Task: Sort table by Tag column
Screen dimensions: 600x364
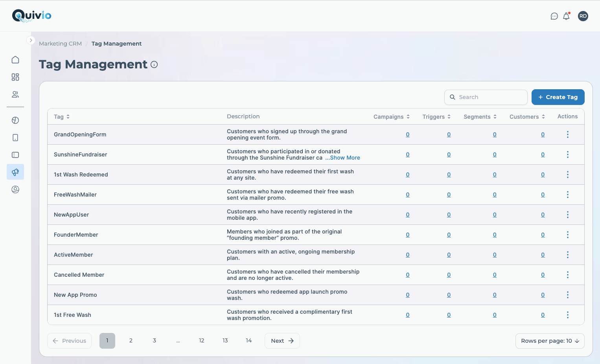Action: tap(62, 117)
